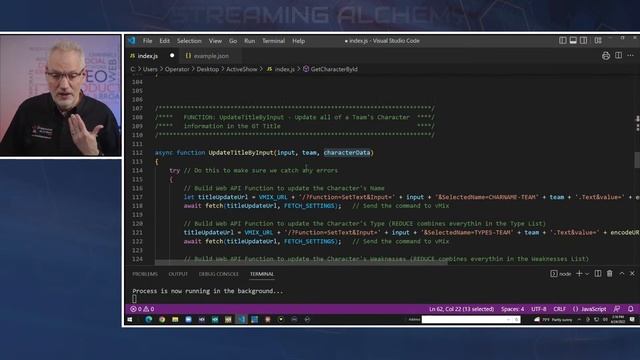
Task: Split the terminal pane
Action: [x=598, y=273]
